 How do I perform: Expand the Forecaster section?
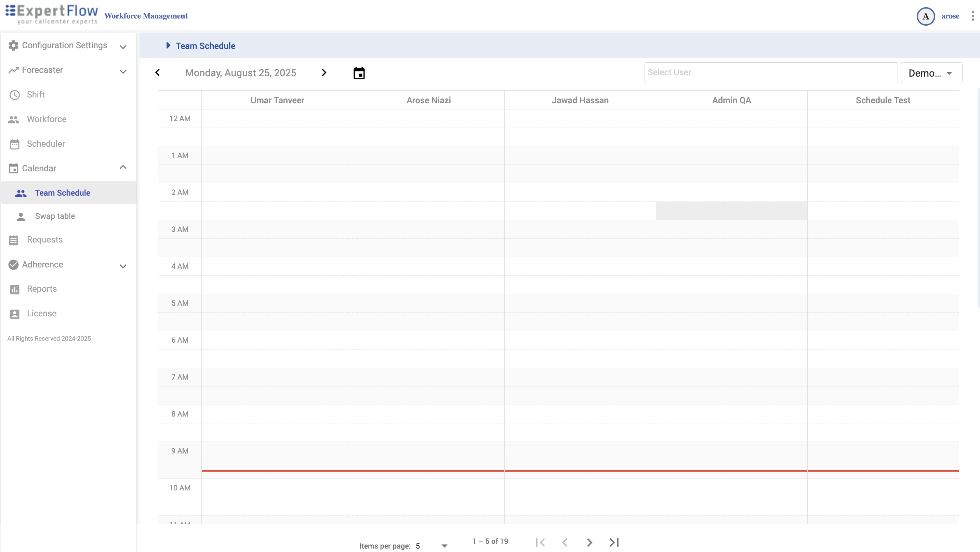coord(43,70)
